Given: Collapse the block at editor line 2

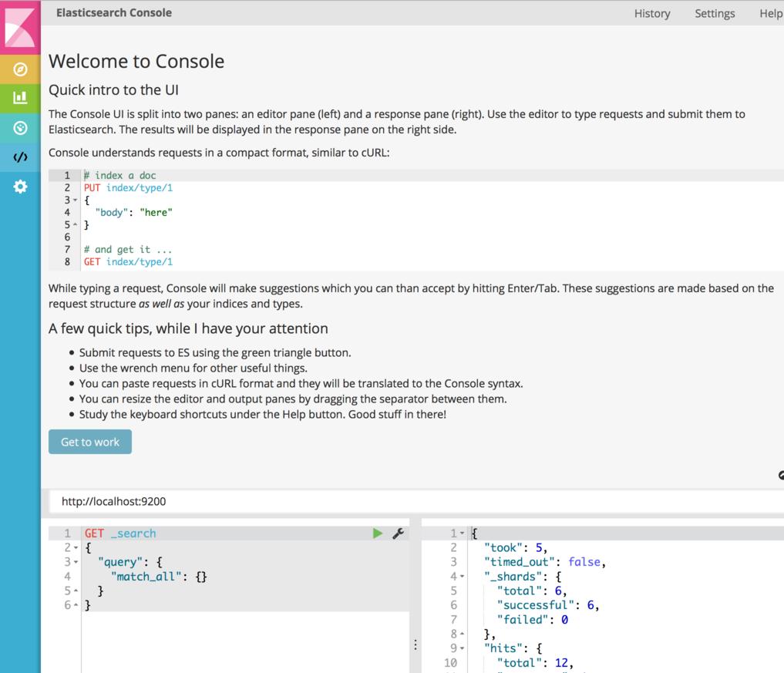Looking at the screenshot, I should pos(76,548).
